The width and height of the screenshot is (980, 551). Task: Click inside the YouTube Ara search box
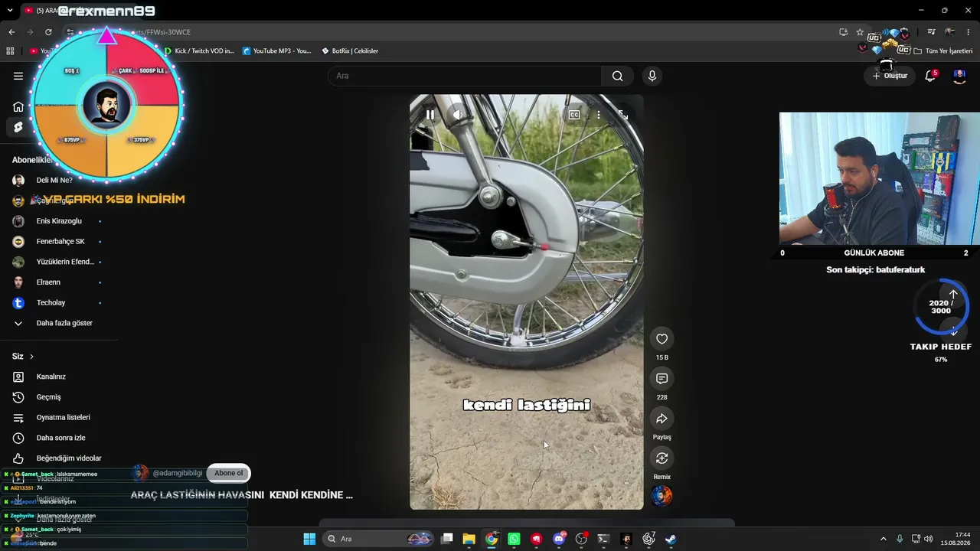coord(465,76)
